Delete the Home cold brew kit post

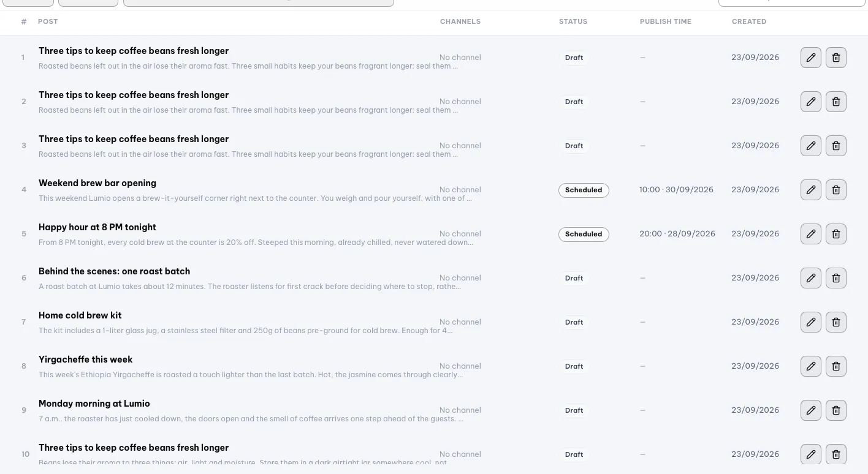[x=836, y=322]
